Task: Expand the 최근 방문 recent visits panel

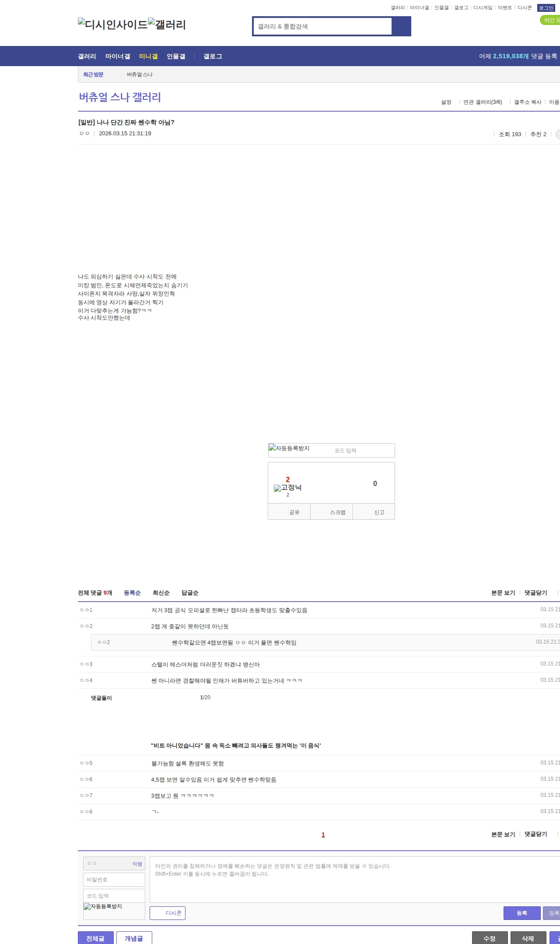Action: (93, 74)
